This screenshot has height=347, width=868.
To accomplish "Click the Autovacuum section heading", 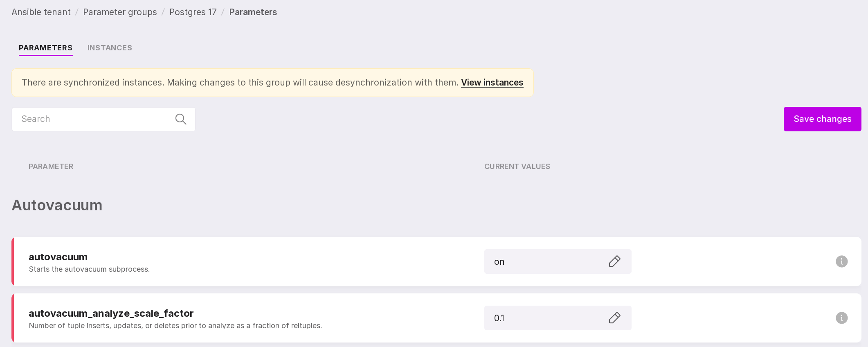I will point(57,205).
